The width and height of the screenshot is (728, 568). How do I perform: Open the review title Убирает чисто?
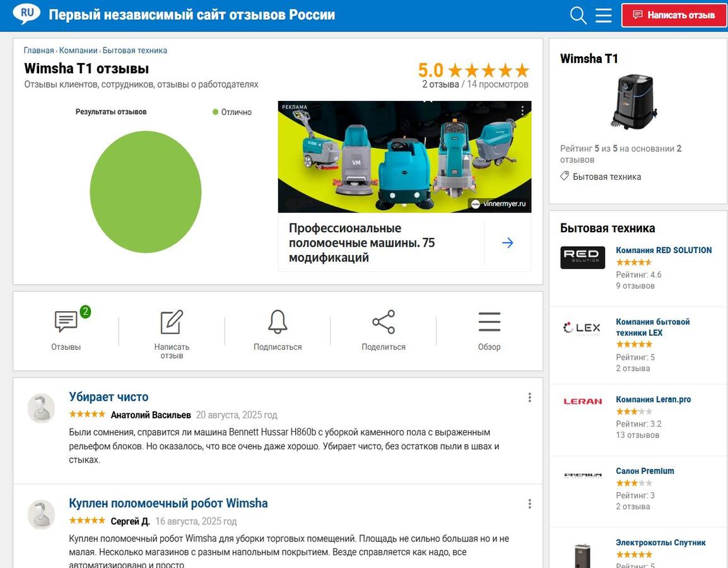click(x=109, y=397)
